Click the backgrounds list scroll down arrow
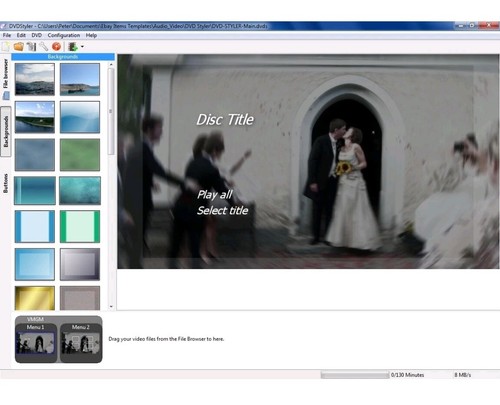 (111, 306)
